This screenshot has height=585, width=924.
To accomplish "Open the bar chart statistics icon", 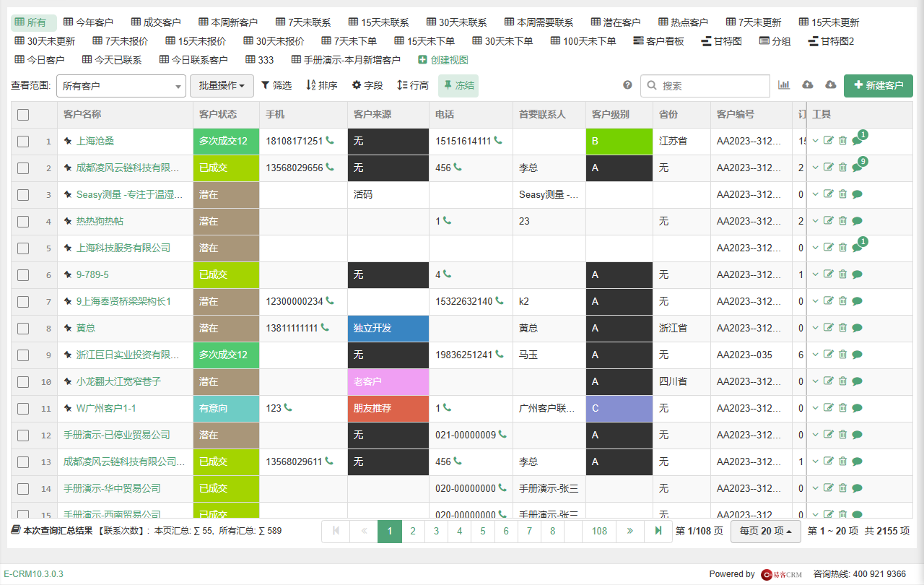I will 784,85.
